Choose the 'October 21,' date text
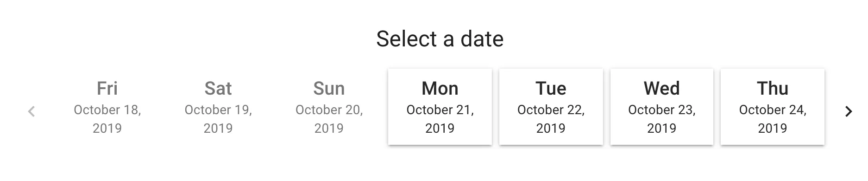This screenshot has height=181, width=868. (440, 110)
